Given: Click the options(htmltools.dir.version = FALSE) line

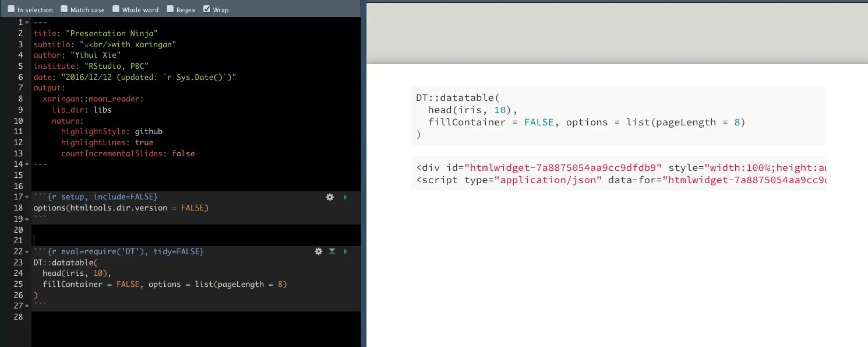Looking at the screenshot, I should pos(121,208).
